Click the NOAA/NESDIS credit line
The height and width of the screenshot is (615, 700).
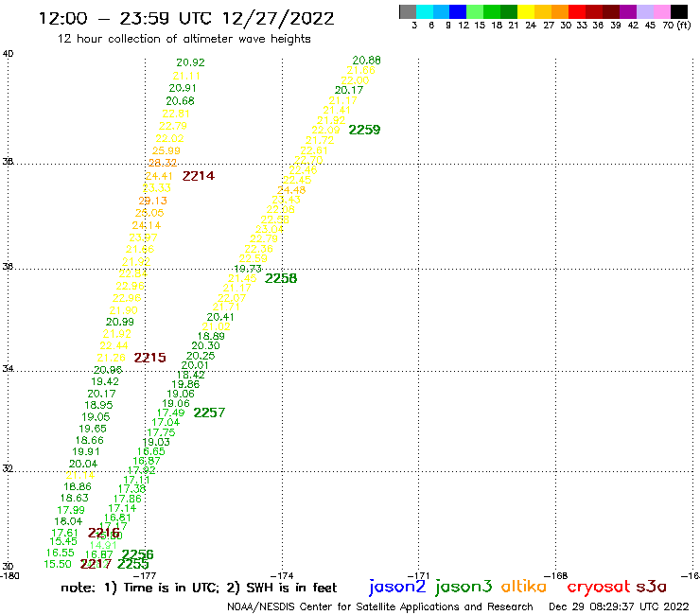tap(380, 606)
